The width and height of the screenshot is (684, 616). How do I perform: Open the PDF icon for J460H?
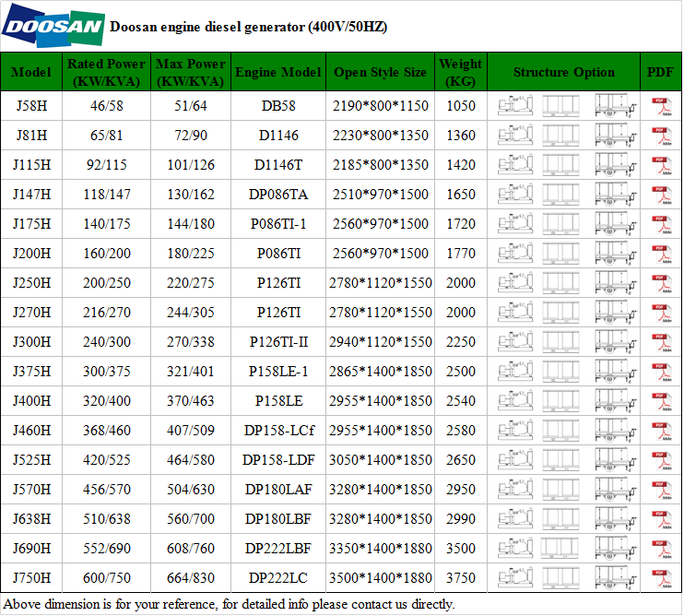(662, 431)
